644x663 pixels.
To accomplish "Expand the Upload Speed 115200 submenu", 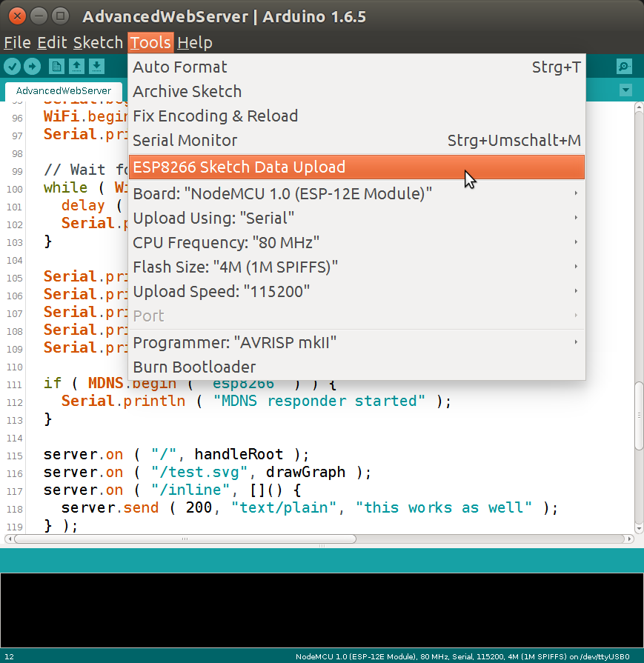I will (x=356, y=292).
